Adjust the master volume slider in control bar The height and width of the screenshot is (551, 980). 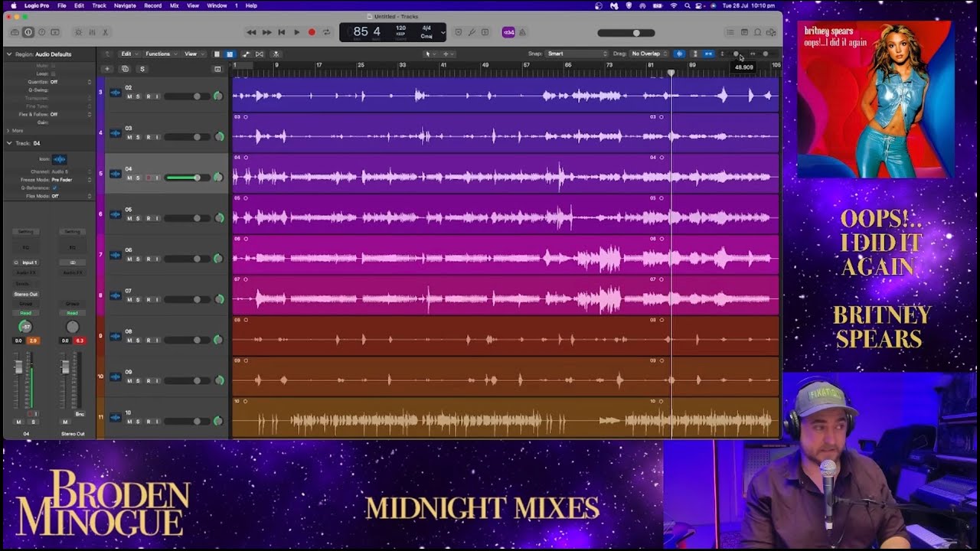click(626, 33)
